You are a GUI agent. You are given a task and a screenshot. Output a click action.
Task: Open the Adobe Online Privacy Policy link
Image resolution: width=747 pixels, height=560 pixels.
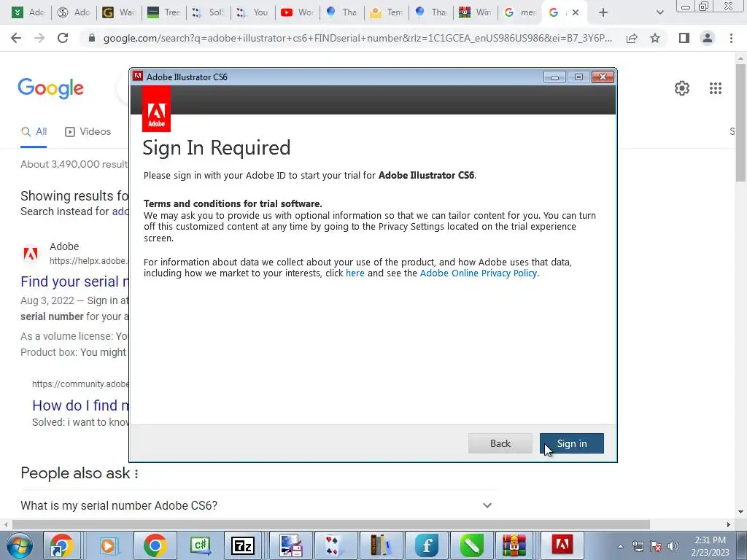pyautogui.click(x=479, y=273)
